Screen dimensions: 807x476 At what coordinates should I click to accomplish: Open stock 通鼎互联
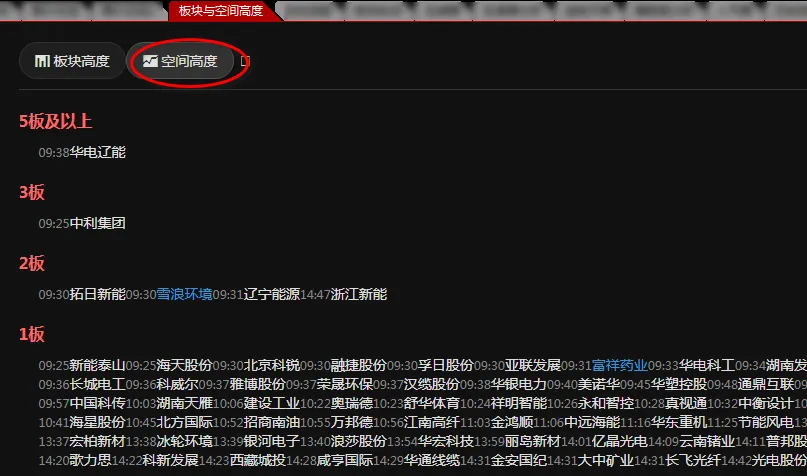tap(766, 384)
